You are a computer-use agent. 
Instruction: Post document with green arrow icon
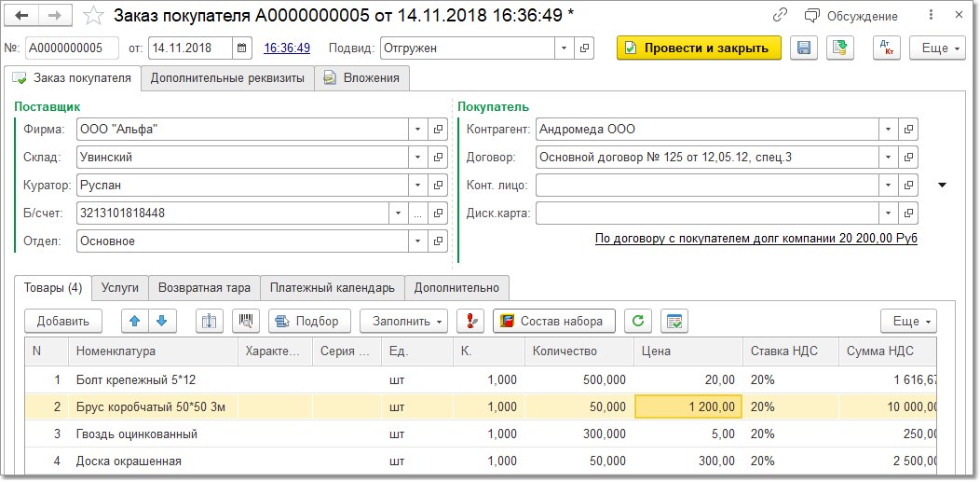(840, 48)
